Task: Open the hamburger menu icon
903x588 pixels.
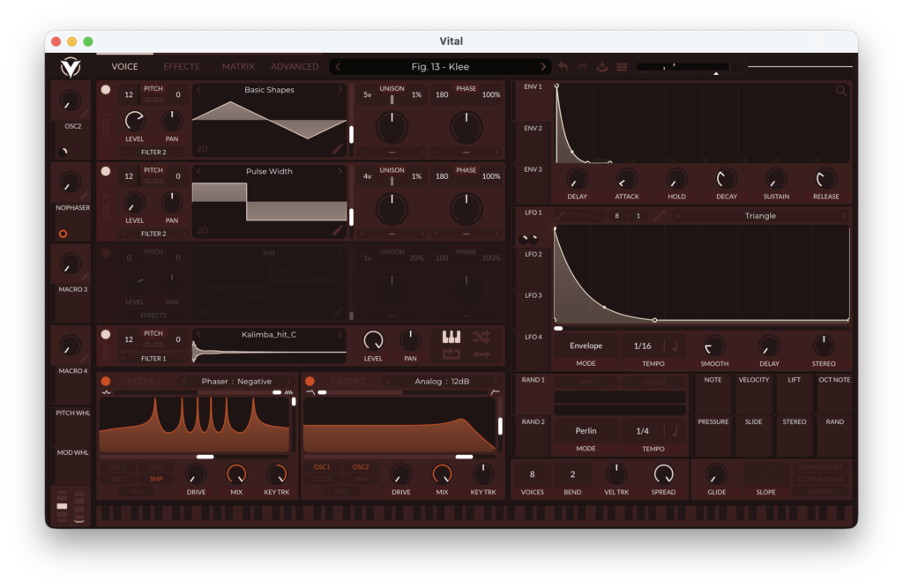Action: (x=622, y=67)
